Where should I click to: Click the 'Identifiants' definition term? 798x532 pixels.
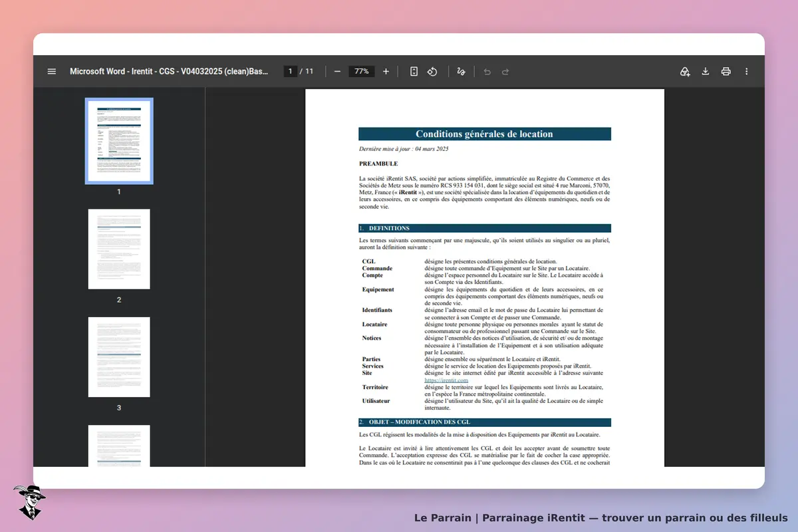pyautogui.click(x=377, y=310)
